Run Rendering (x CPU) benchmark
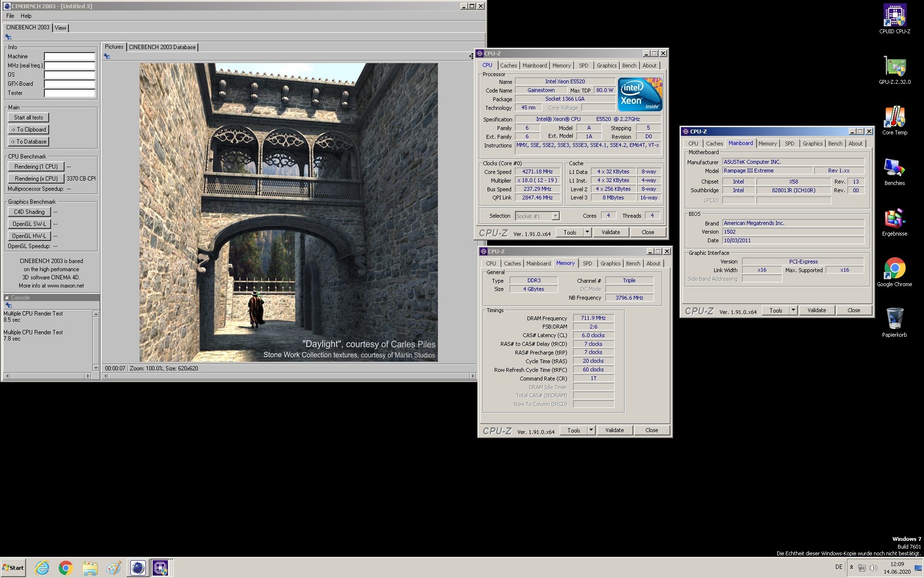Image resolution: width=924 pixels, height=578 pixels. tap(36, 179)
